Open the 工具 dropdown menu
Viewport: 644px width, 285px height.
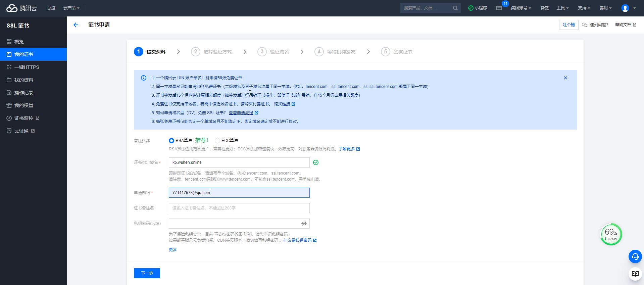[562, 8]
